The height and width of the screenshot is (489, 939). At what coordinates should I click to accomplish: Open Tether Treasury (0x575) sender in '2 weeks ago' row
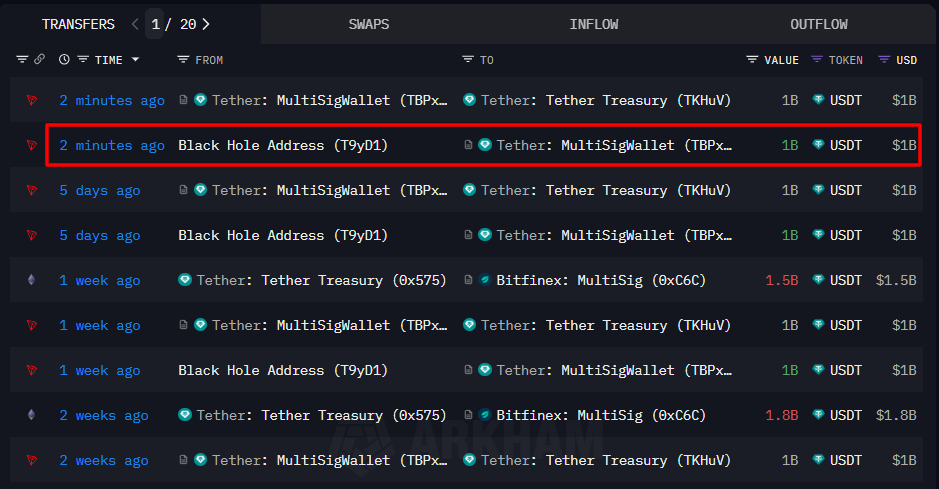pyautogui.click(x=322, y=415)
